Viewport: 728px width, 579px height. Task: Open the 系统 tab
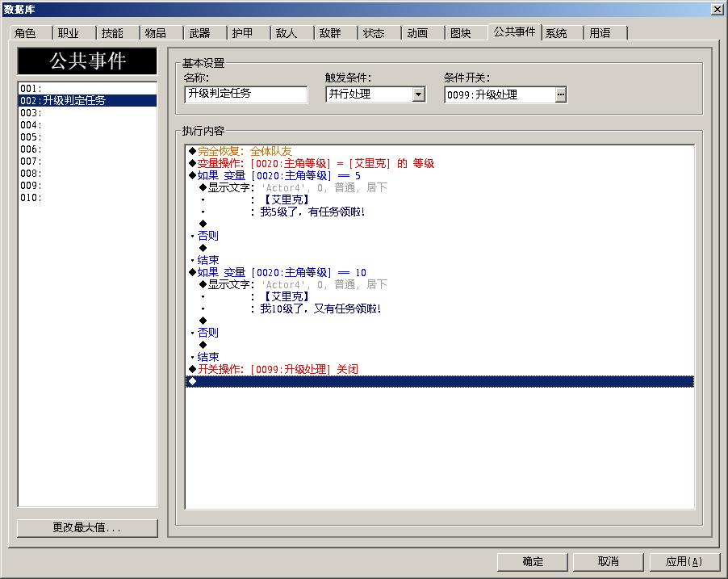point(562,33)
